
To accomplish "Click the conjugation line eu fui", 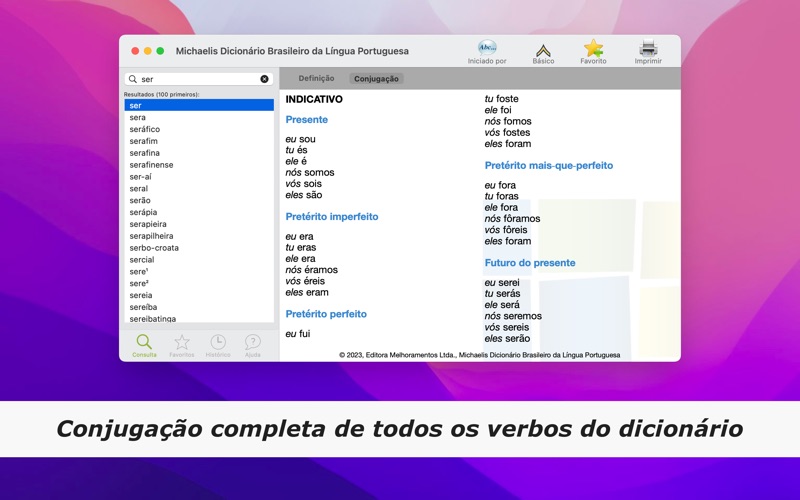I will pyautogui.click(x=297, y=334).
